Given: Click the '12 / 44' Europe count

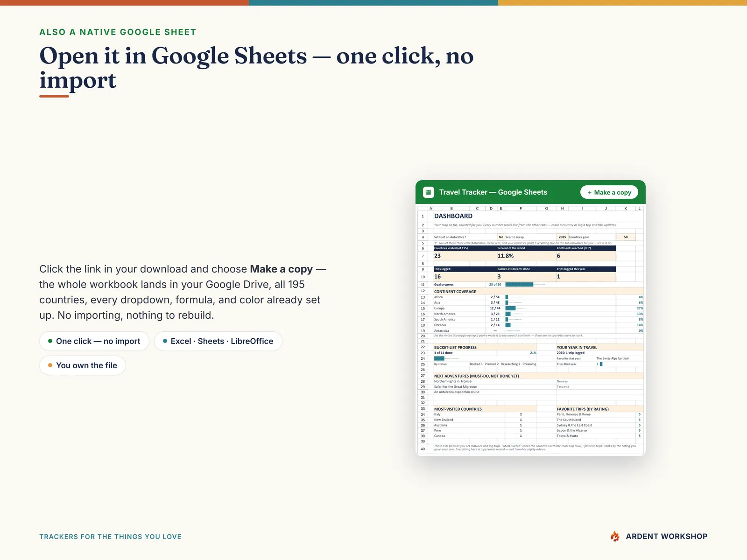Looking at the screenshot, I should [495, 308].
